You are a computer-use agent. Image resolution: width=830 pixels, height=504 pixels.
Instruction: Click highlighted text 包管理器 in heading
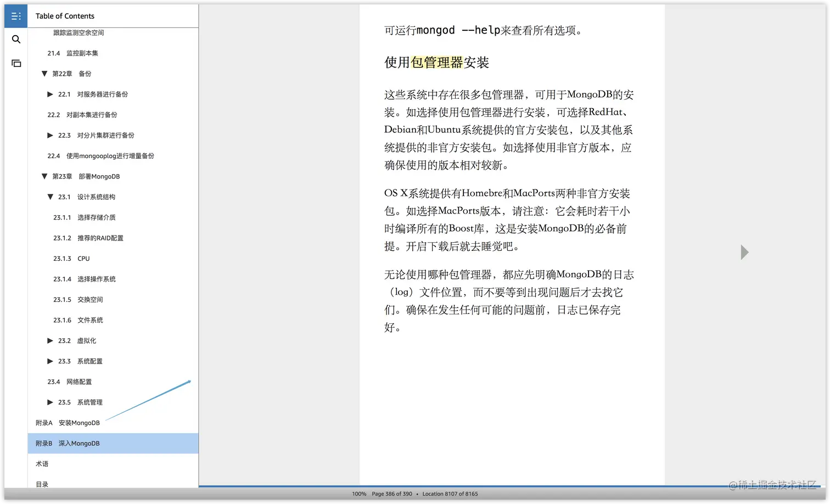(x=437, y=63)
